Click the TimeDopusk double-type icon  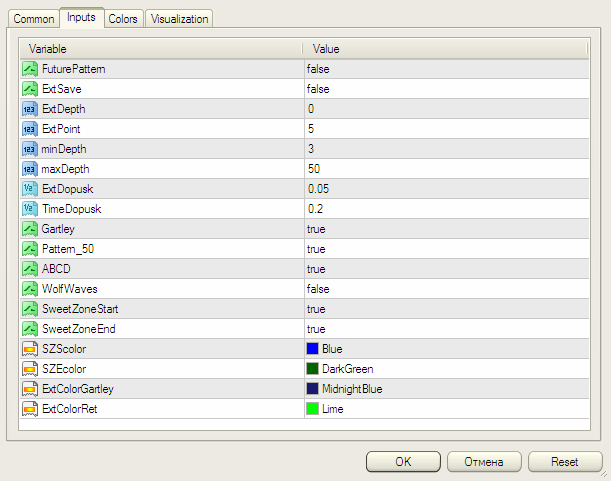coord(30,209)
